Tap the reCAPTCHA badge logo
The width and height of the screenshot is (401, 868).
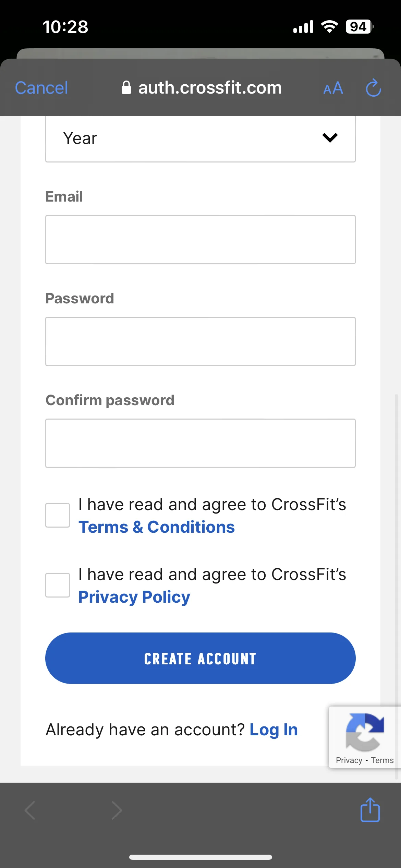pyautogui.click(x=365, y=732)
